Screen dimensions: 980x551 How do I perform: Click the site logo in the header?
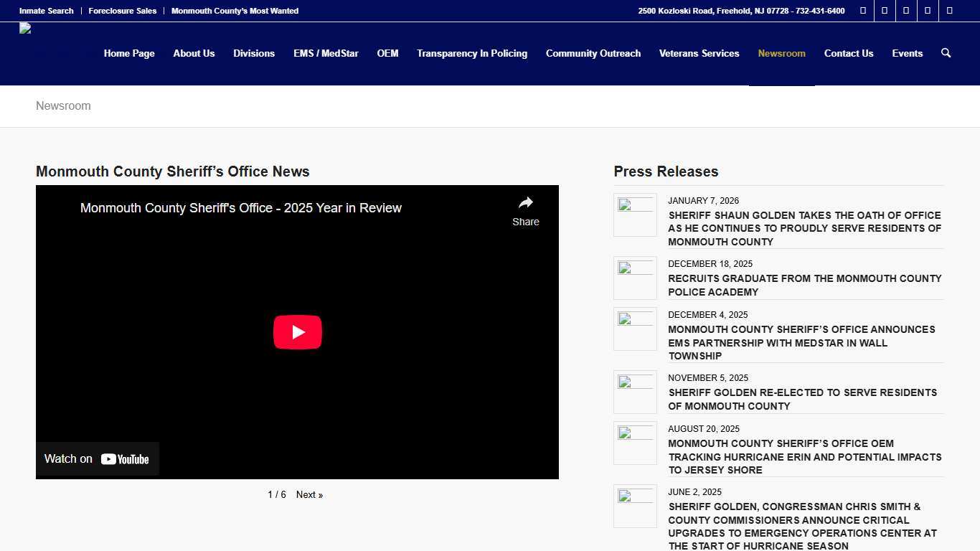[26, 29]
